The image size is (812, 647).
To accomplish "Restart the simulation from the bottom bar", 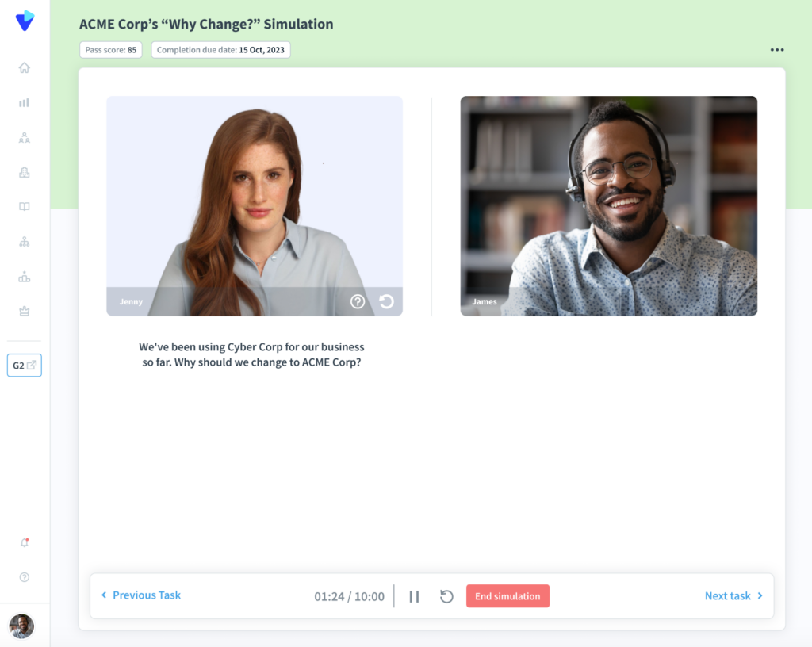I will click(x=446, y=596).
